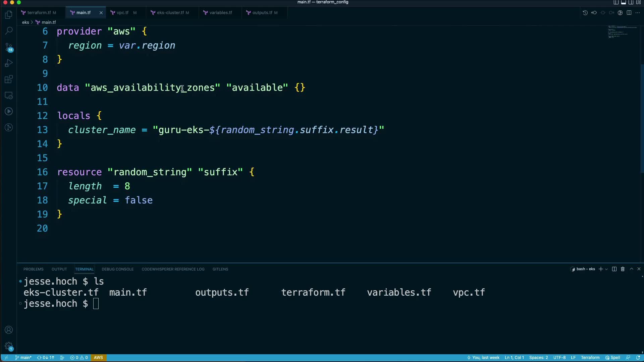Screen dimensions: 644x362
Task: Maximize terminal panel with up chevron
Action: (x=631, y=269)
